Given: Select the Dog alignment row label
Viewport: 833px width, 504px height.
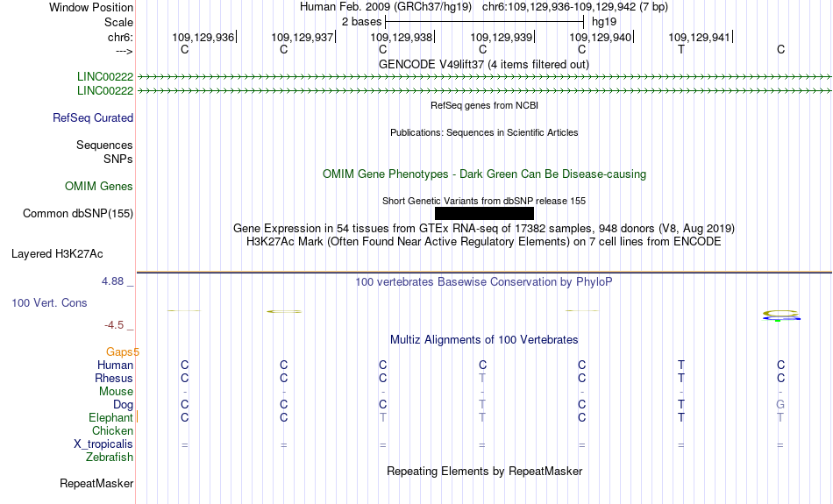Looking at the screenshot, I should point(124,405).
